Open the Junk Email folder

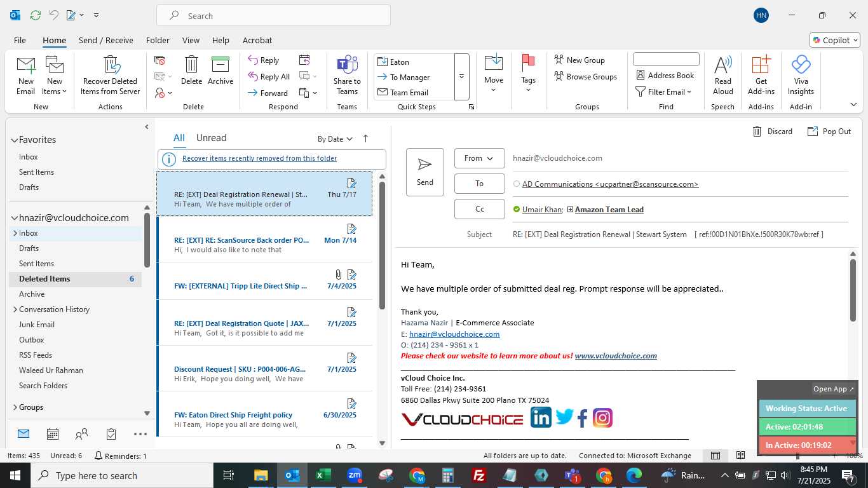pos(37,325)
